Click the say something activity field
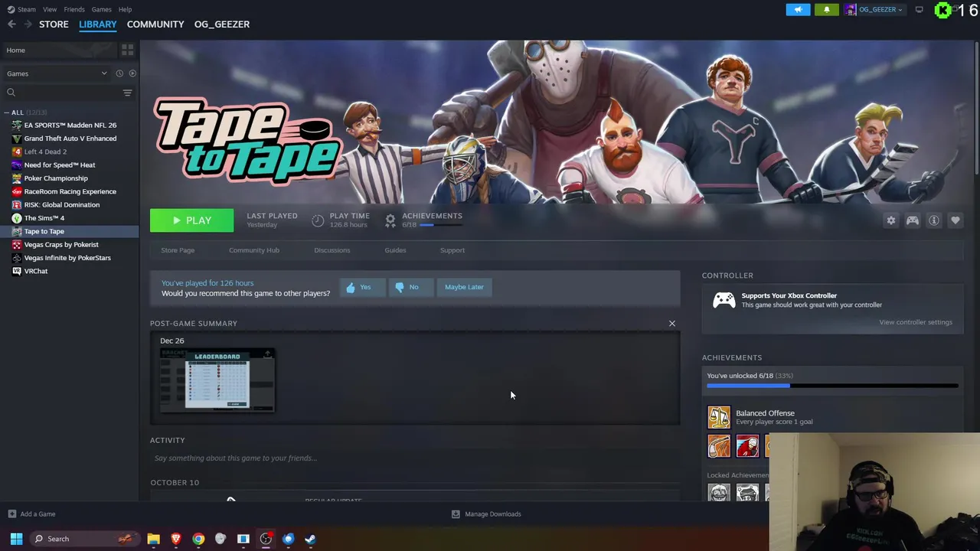This screenshot has height=551, width=980. 414,458
